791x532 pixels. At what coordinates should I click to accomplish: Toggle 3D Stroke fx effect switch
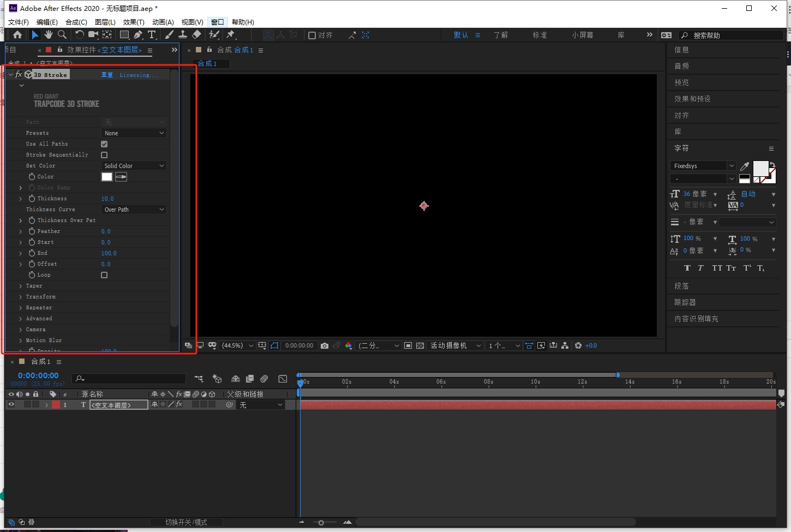(19, 74)
